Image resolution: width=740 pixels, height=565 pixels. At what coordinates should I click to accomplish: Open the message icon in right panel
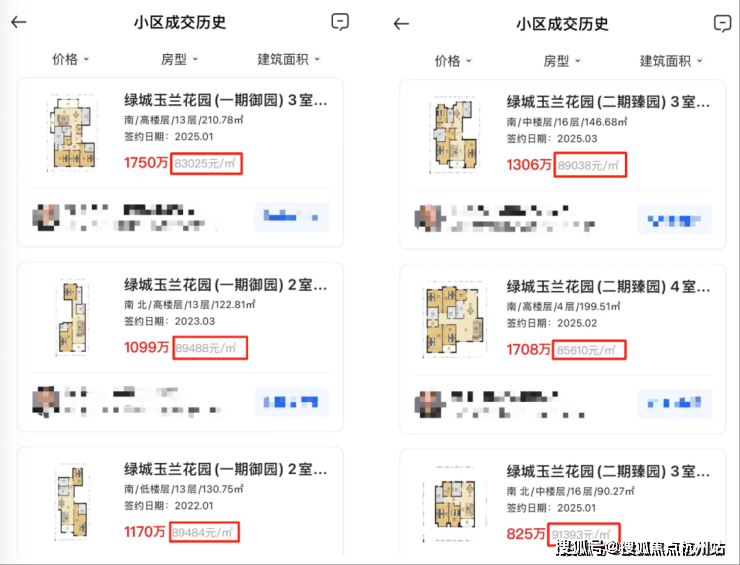point(723,23)
